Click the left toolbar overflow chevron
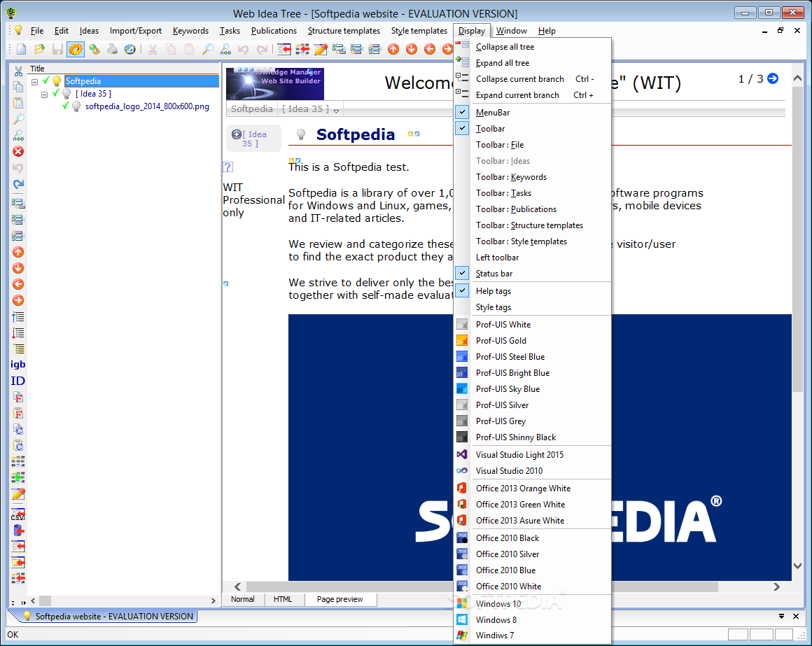 (23, 603)
